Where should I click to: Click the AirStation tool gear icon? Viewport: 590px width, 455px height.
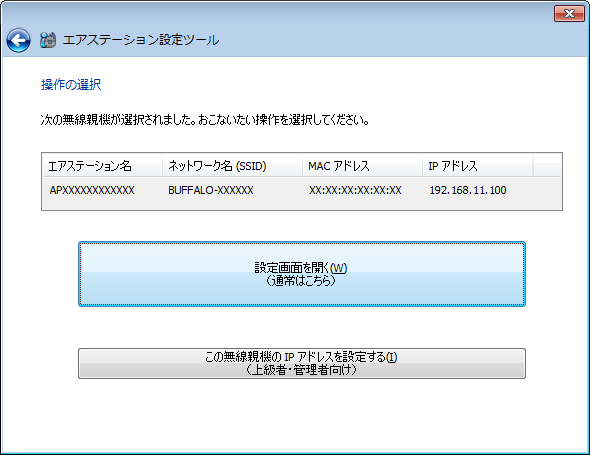click(x=48, y=40)
